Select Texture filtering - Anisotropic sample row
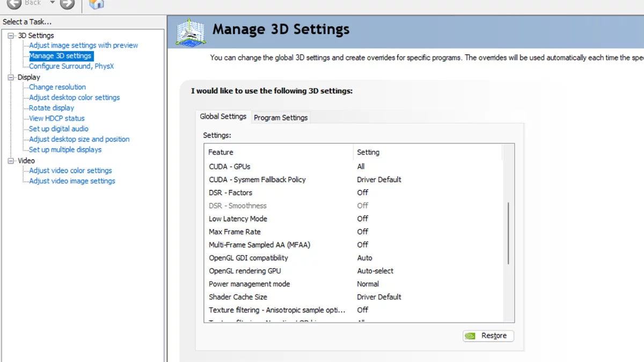Image resolution: width=644 pixels, height=362 pixels. pyautogui.click(x=354, y=310)
